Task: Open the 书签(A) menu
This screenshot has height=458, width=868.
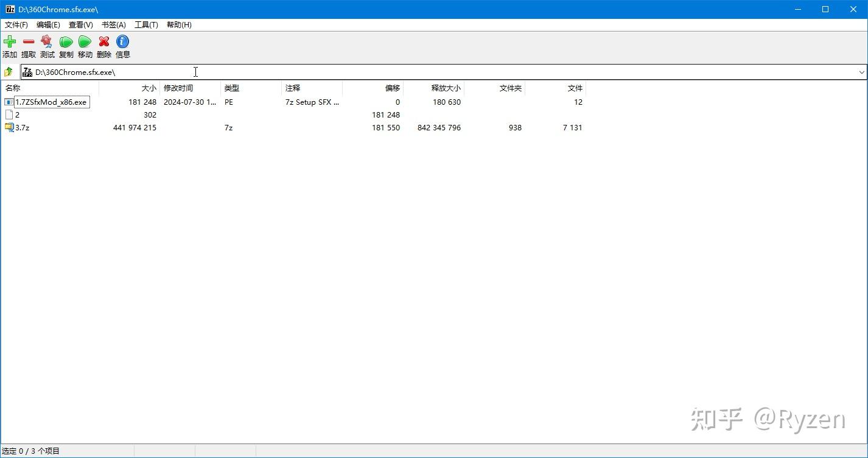Action: [113, 24]
